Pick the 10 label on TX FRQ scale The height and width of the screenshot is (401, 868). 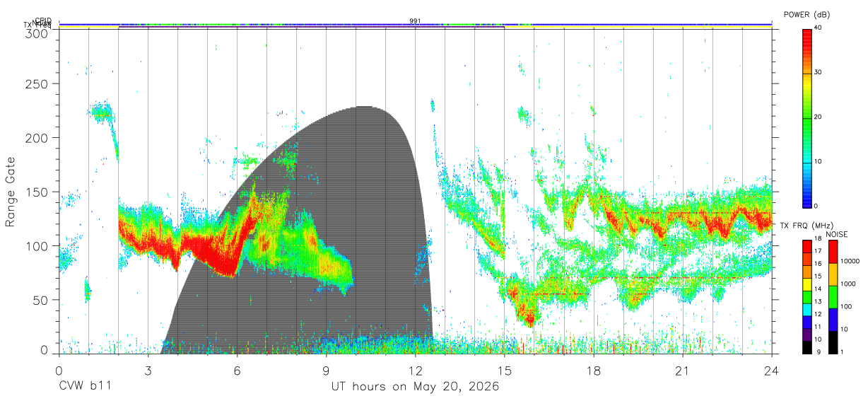click(x=819, y=340)
